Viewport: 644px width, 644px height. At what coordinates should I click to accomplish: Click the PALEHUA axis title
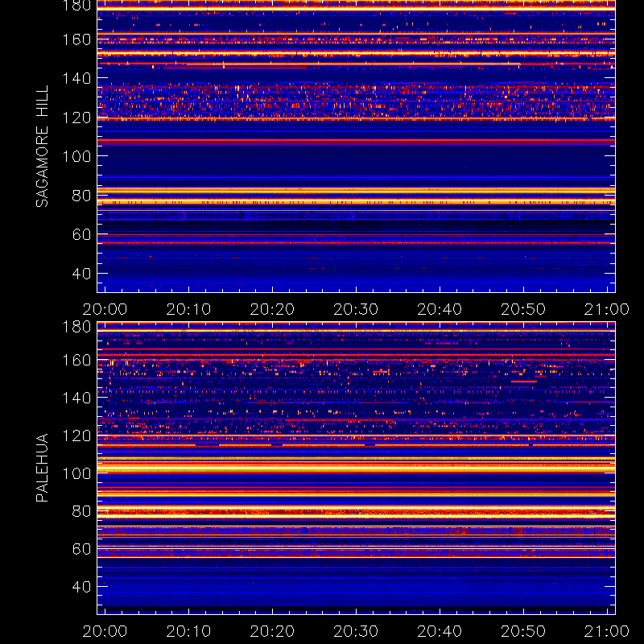tap(43, 468)
